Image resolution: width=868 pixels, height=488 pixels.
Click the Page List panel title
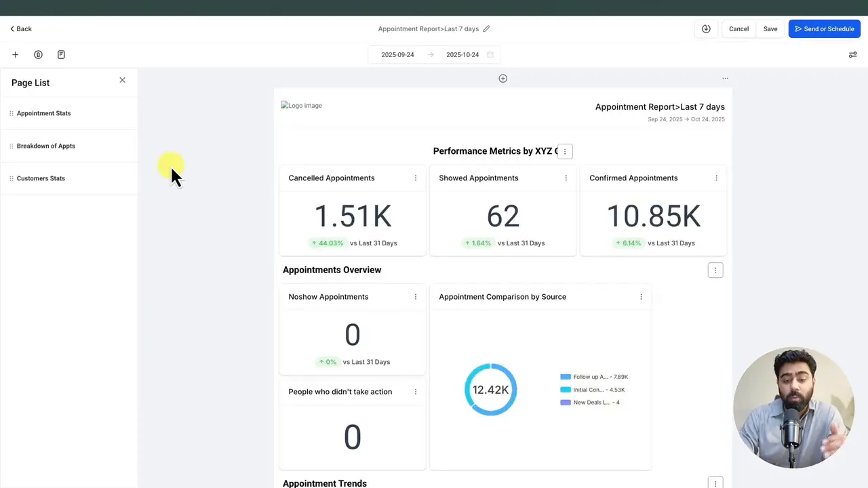(31, 83)
